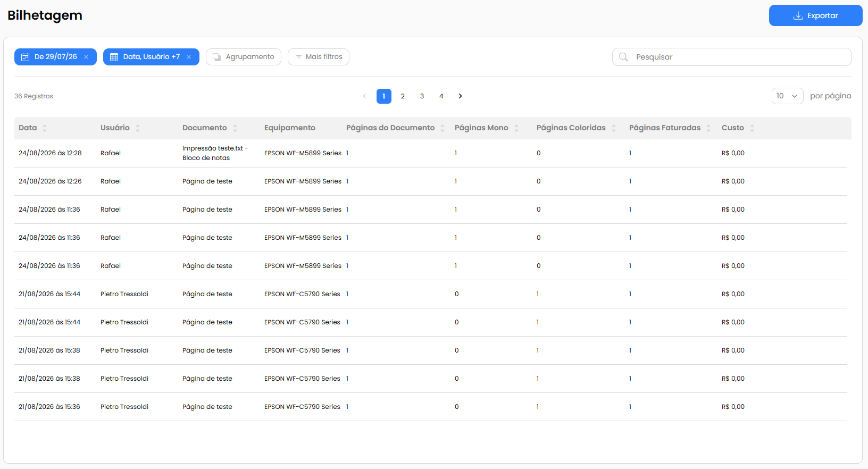Go to next page with right chevron
Image resolution: width=868 pixels, height=469 pixels.
461,96
